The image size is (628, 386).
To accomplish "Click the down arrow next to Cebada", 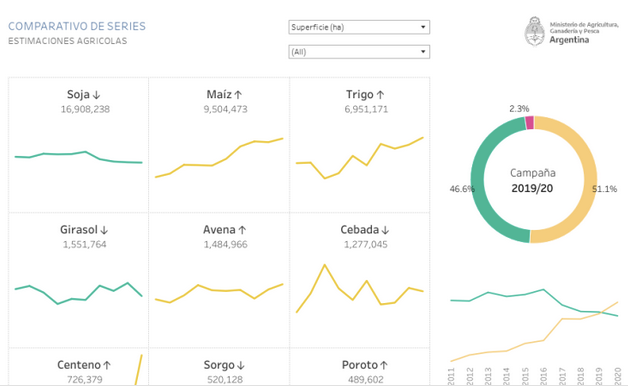I will click(x=385, y=230).
